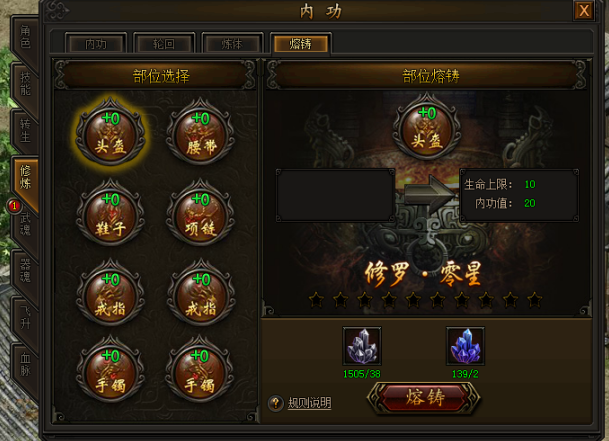The width and height of the screenshot is (609, 441).
Task: Click the red 熔铸 forge button
Action: [x=424, y=398]
